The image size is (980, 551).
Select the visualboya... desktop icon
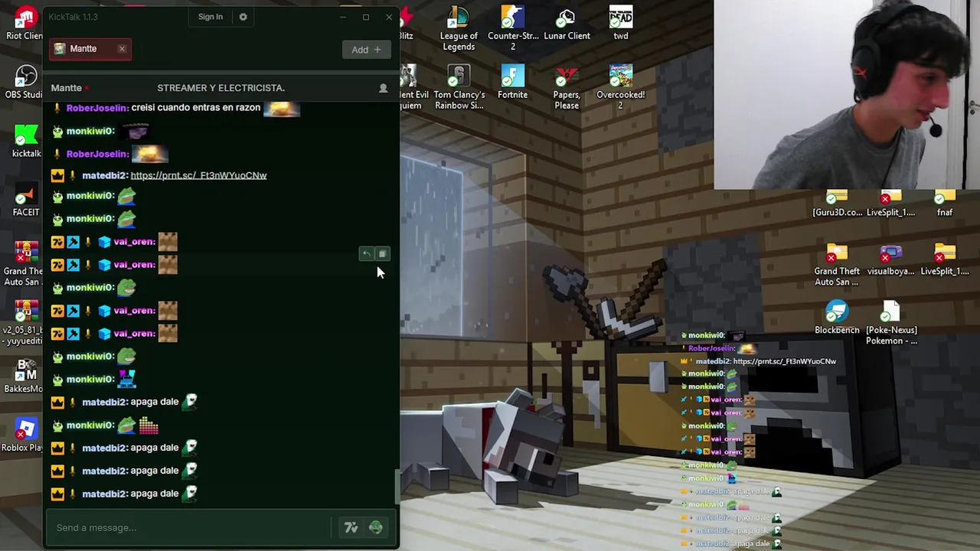pos(890,260)
